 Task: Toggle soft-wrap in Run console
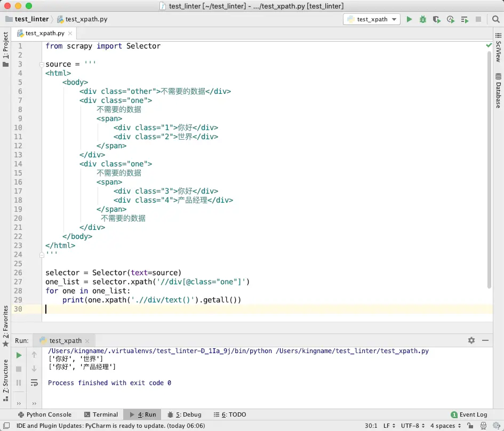(34, 383)
